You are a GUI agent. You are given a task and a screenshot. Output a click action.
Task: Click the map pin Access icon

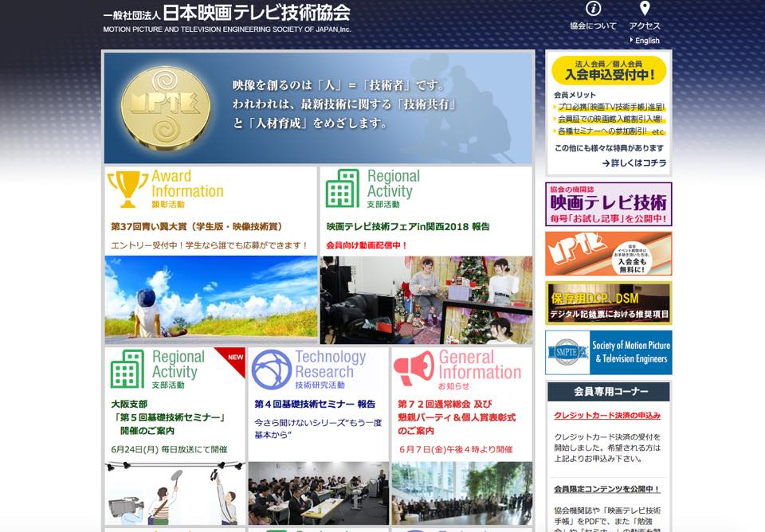click(x=645, y=8)
